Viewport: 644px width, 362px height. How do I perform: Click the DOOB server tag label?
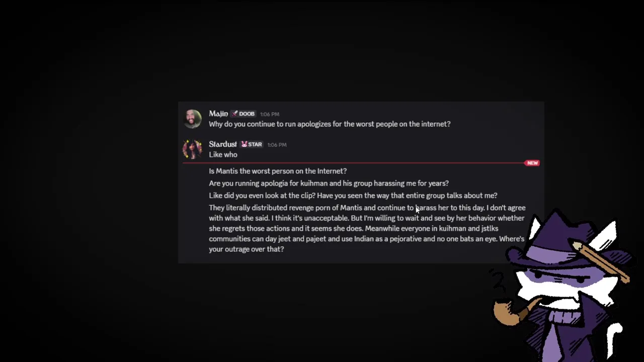point(247,114)
